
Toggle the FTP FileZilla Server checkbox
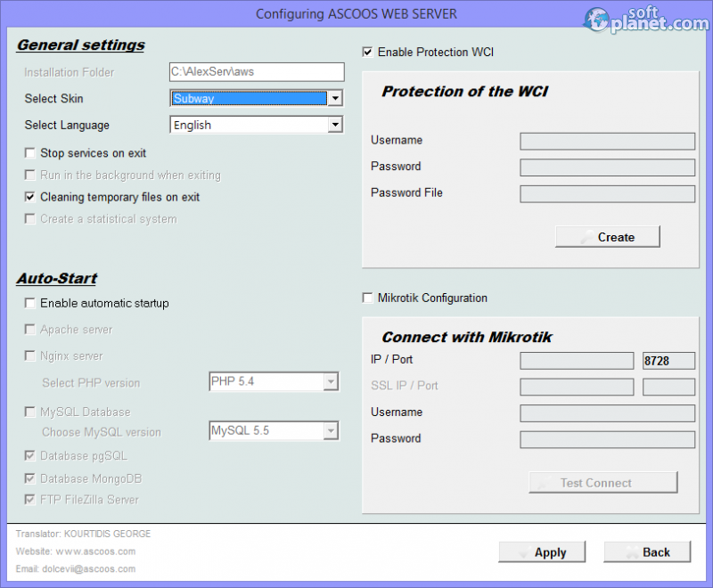pos(29,500)
